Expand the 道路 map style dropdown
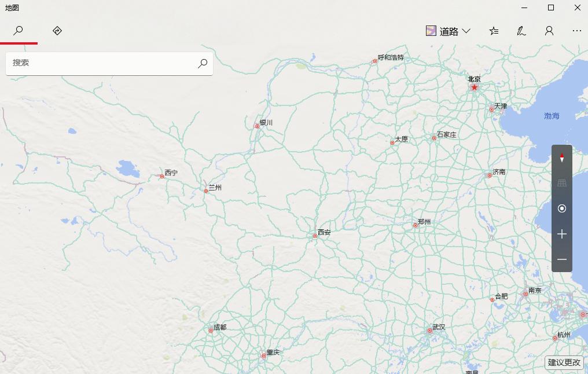Screen dimensions: 588x374 (x=448, y=31)
